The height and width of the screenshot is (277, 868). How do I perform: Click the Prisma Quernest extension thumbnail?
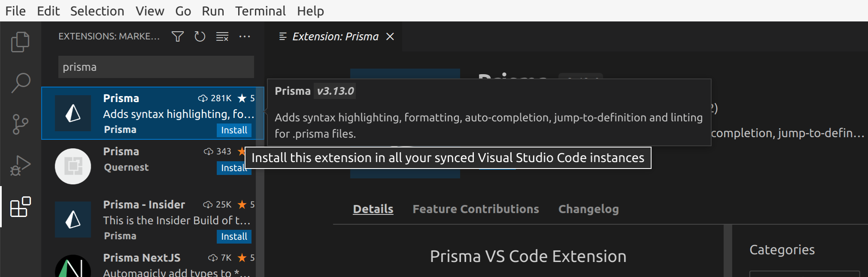tap(73, 166)
